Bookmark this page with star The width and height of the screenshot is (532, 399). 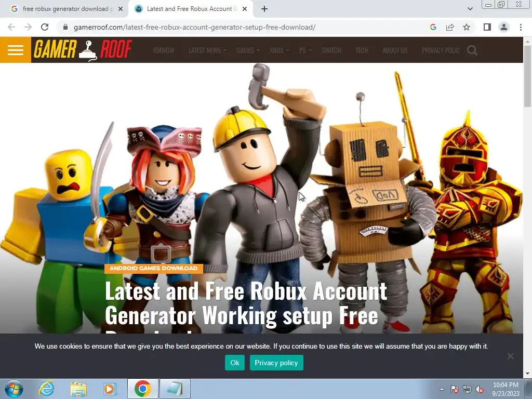pyautogui.click(x=467, y=27)
